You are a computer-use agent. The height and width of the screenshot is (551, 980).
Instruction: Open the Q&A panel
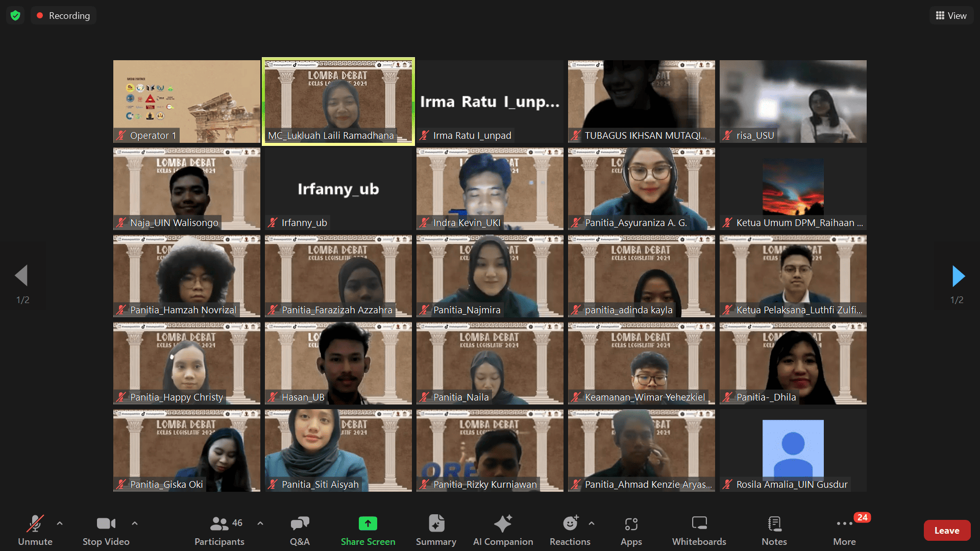click(x=300, y=530)
